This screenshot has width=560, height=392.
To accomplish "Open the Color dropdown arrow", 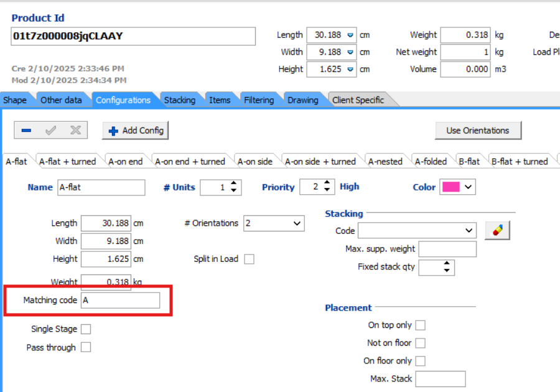I will point(468,187).
